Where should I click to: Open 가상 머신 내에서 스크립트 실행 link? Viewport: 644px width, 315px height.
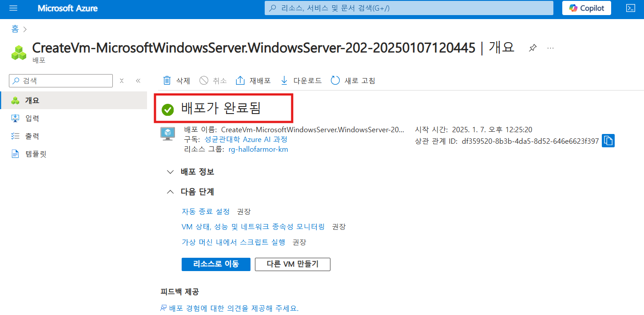coord(234,242)
